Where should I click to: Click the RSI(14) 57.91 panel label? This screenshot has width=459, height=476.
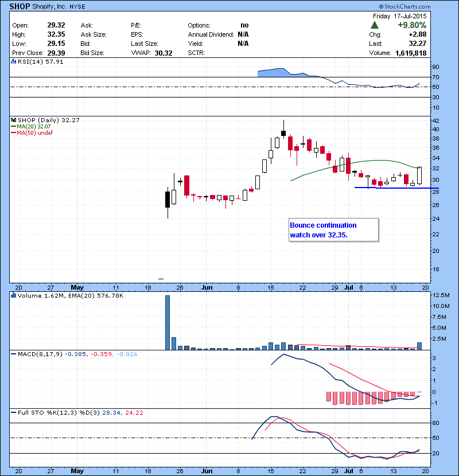(x=40, y=61)
